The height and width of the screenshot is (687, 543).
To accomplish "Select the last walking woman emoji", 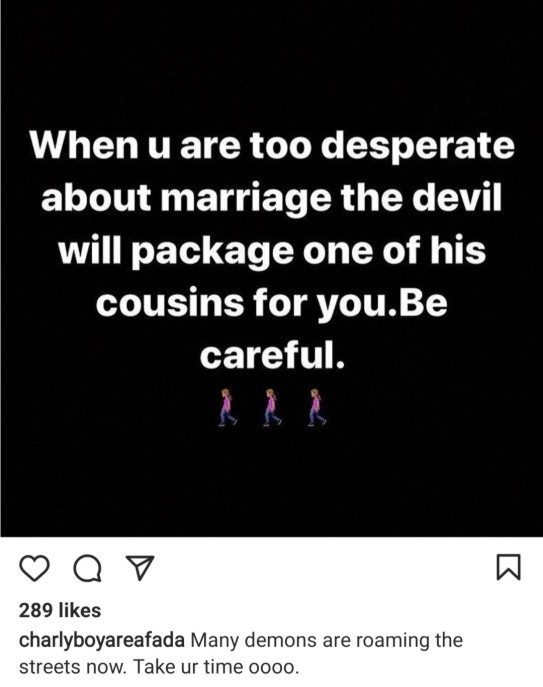I will click(x=316, y=407).
